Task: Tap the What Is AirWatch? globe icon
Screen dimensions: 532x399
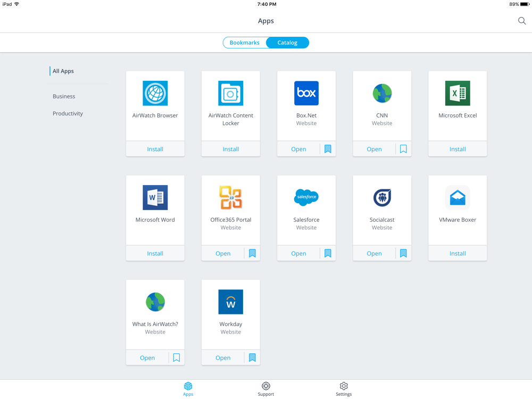Action: [155, 302]
